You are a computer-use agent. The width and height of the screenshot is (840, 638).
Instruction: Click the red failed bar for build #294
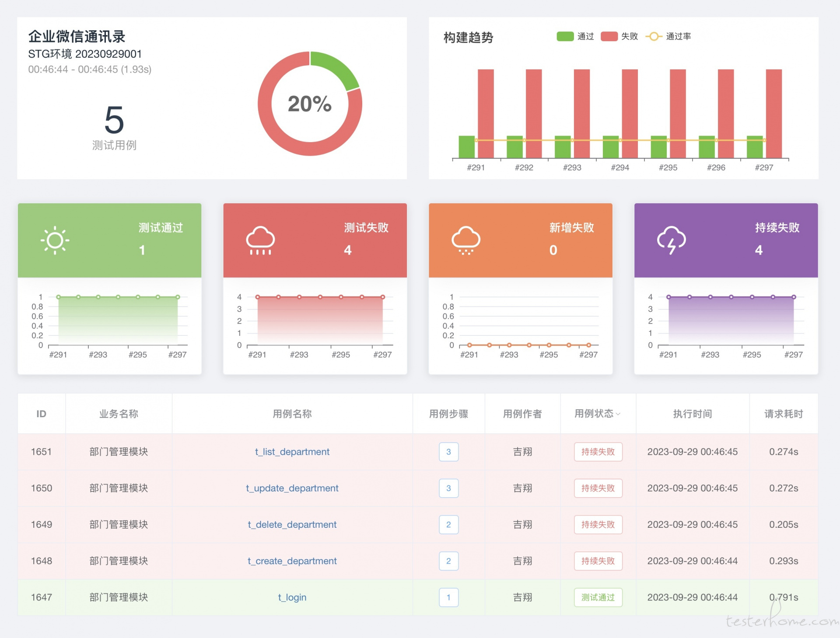click(x=630, y=114)
